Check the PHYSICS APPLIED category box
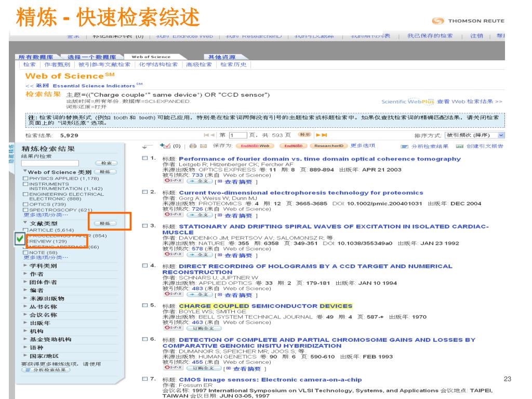 25,178
